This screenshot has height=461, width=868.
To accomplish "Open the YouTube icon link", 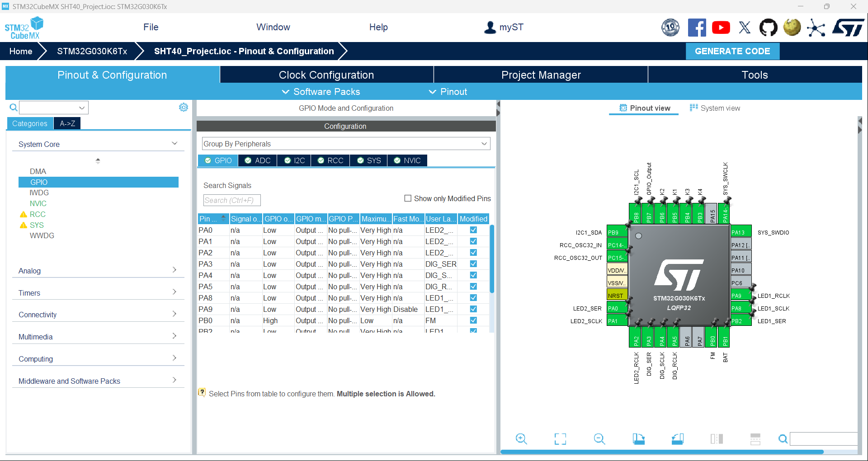I will pos(721,28).
